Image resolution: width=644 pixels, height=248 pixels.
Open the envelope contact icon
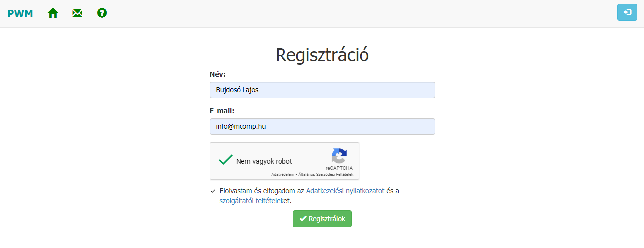pyautogui.click(x=77, y=13)
